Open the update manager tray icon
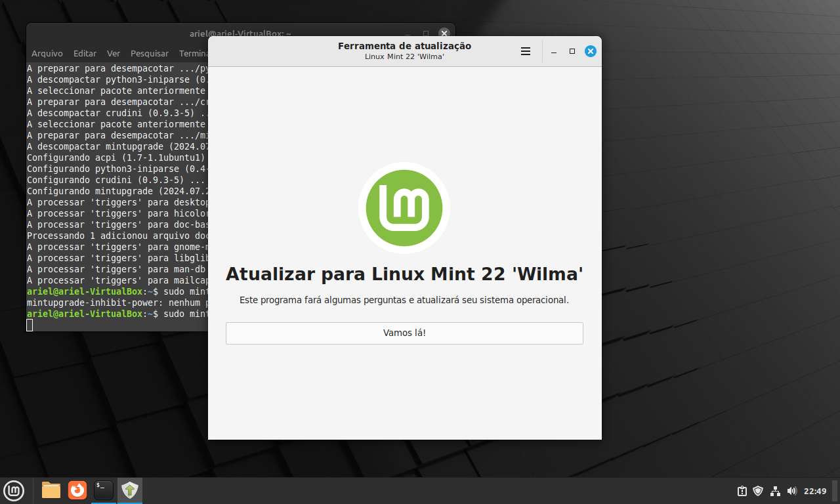 click(741, 490)
